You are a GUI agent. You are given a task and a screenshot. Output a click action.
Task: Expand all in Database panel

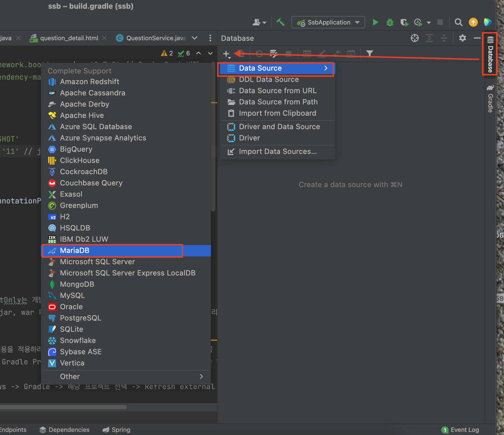click(x=429, y=38)
